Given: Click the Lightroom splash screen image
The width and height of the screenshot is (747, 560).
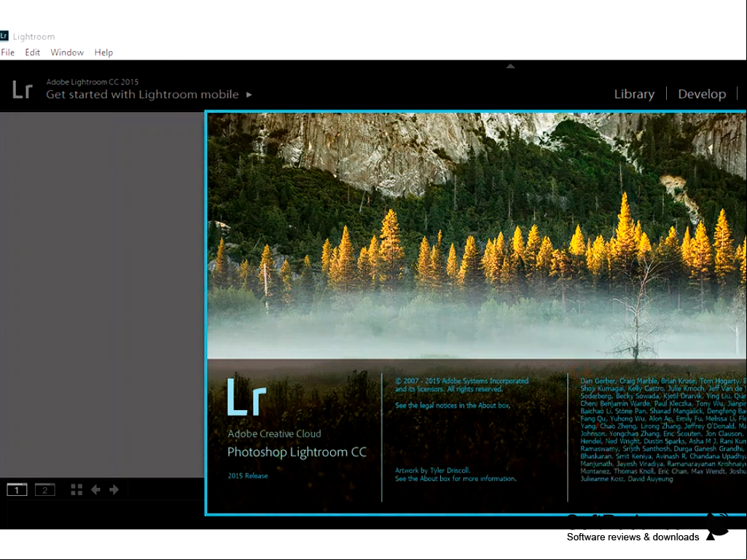Looking at the screenshot, I should click(x=477, y=236).
